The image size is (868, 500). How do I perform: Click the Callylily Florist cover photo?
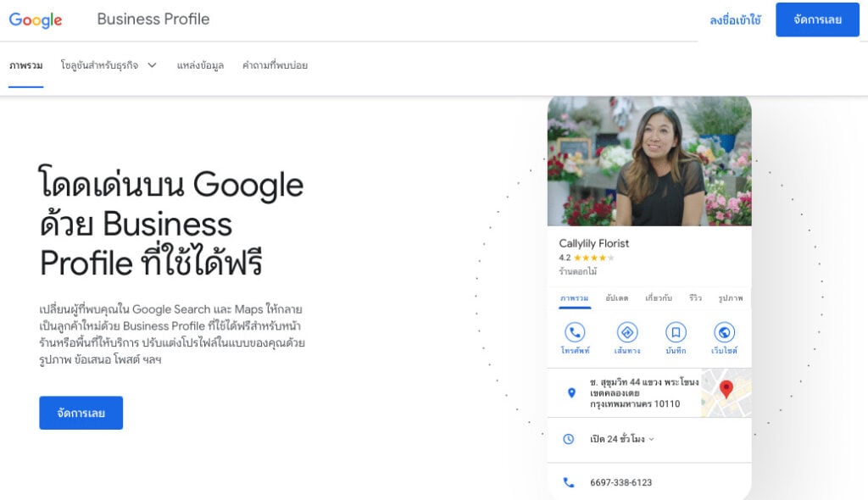(649, 160)
